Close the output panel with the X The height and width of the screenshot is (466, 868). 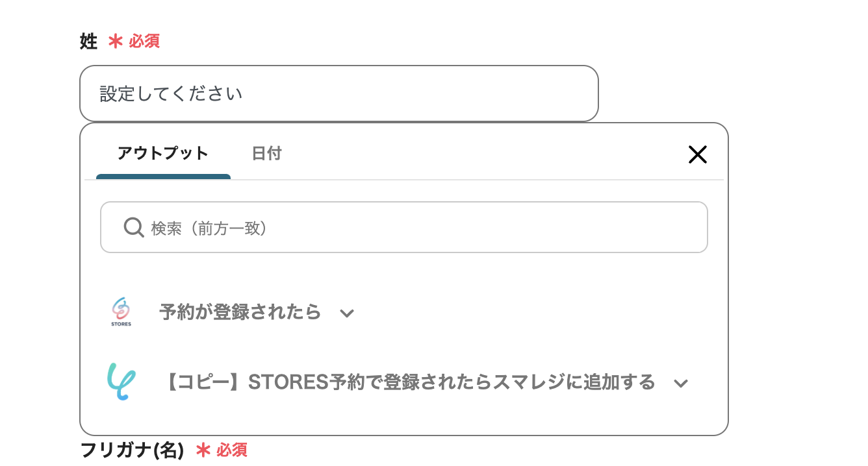697,154
